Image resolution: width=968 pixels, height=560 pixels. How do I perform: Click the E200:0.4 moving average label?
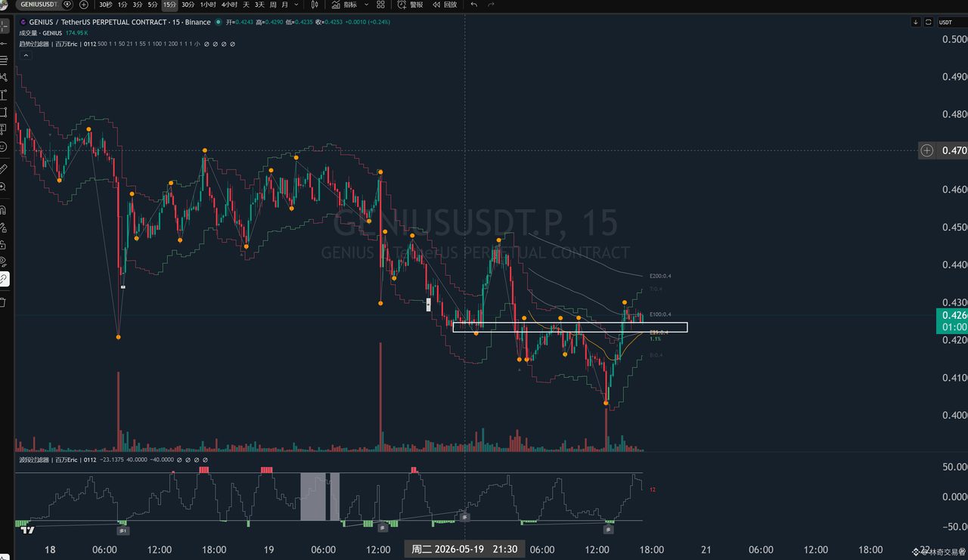(x=660, y=277)
